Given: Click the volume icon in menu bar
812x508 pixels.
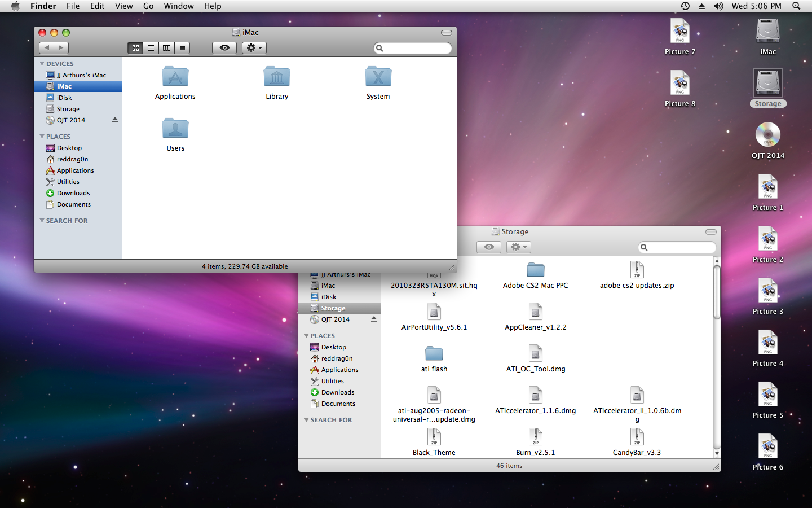Looking at the screenshot, I should (718, 6).
